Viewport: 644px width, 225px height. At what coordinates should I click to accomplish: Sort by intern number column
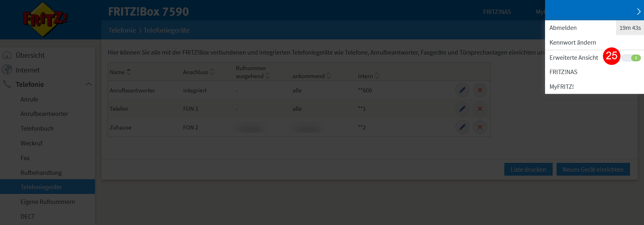(368, 76)
